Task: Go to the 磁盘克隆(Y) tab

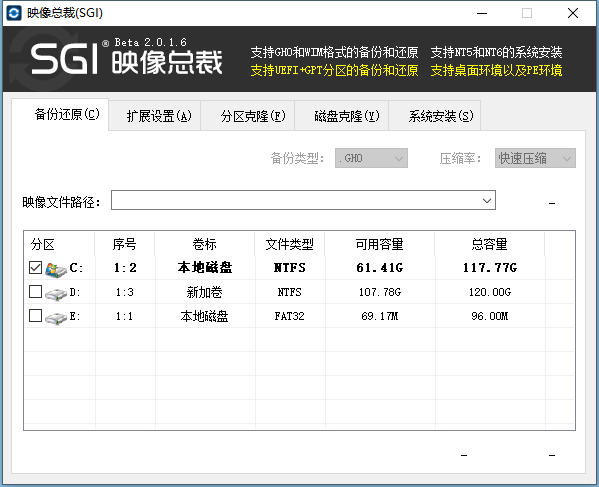Action: (x=347, y=116)
